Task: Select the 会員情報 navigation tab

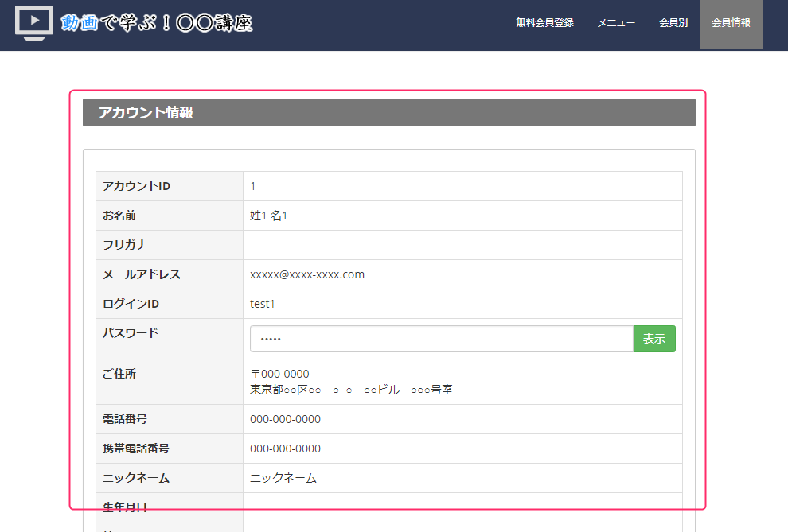Action: point(731,23)
